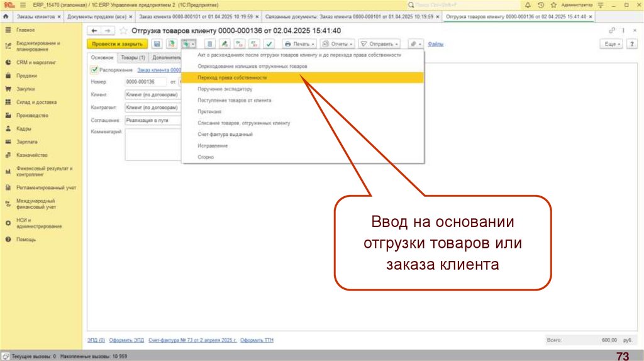The image size is (644, 361).
Task: Select Переход права собственности menu item
Action: tap(232, 77)
